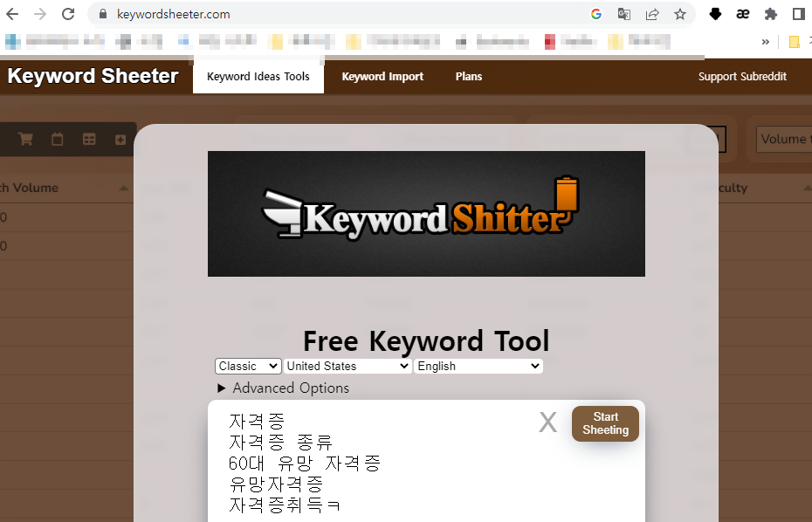Open the translate page icon
The height and width of the screenshot is (522, 812).
(624, 14)
